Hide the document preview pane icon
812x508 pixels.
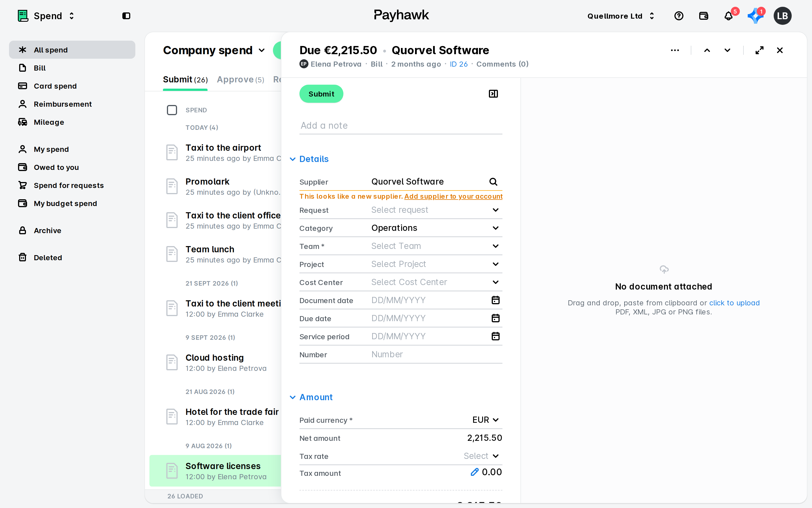pos(493,94)
